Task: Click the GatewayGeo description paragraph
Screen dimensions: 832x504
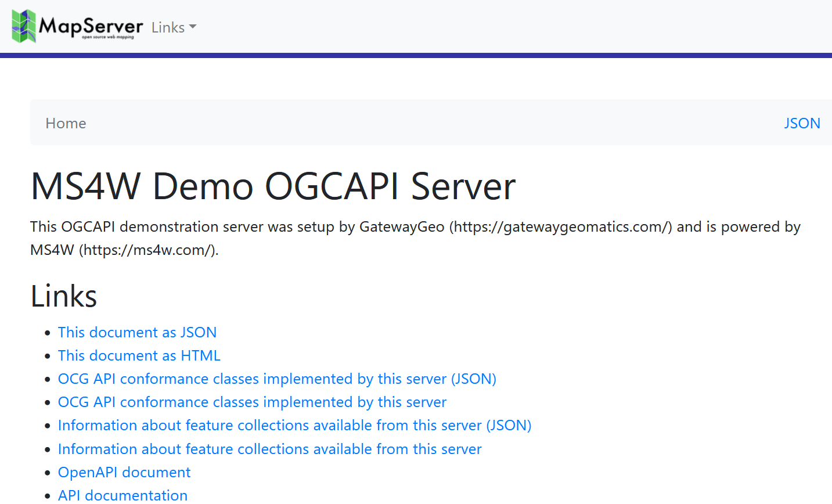Action: click(415, 238)
